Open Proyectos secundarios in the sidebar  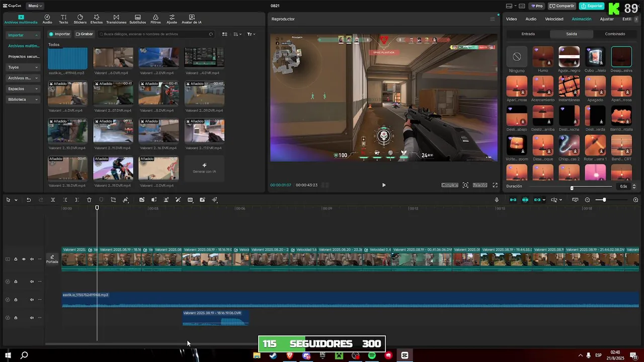[x=23, y=57]
